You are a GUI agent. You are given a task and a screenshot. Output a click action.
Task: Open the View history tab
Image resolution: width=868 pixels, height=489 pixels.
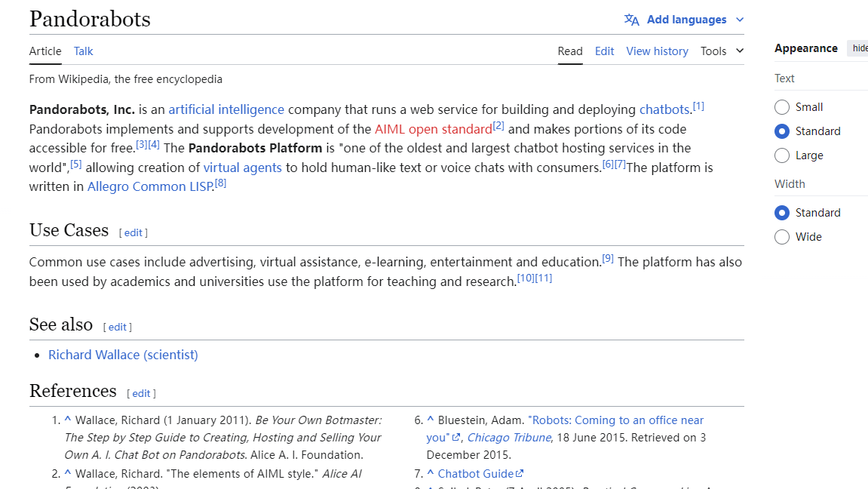(657, 51)
